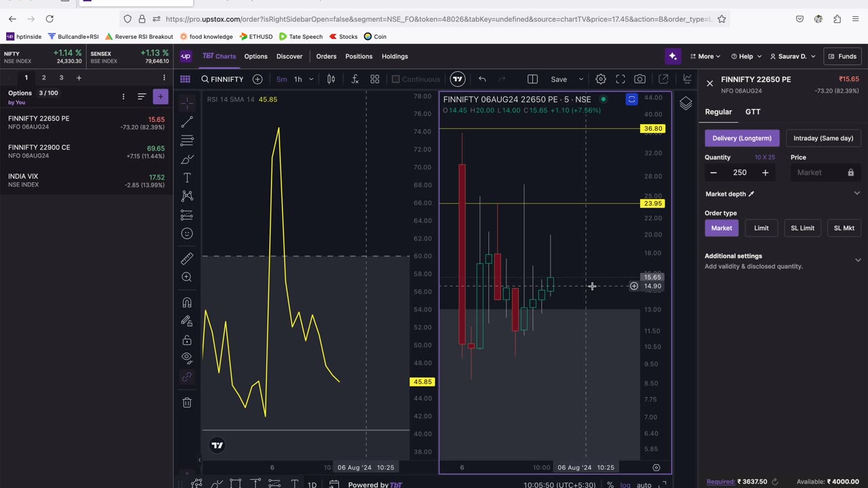Screen dimensions: 868x488
Task: Open the Discover tab
Action: coord(290,56)
